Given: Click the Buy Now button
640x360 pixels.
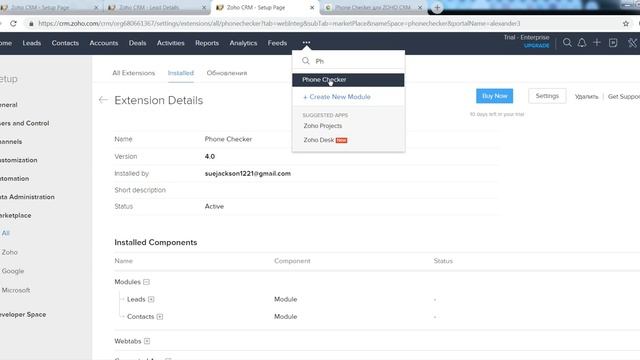Looking at the screenshot, I should coord(494,96).
